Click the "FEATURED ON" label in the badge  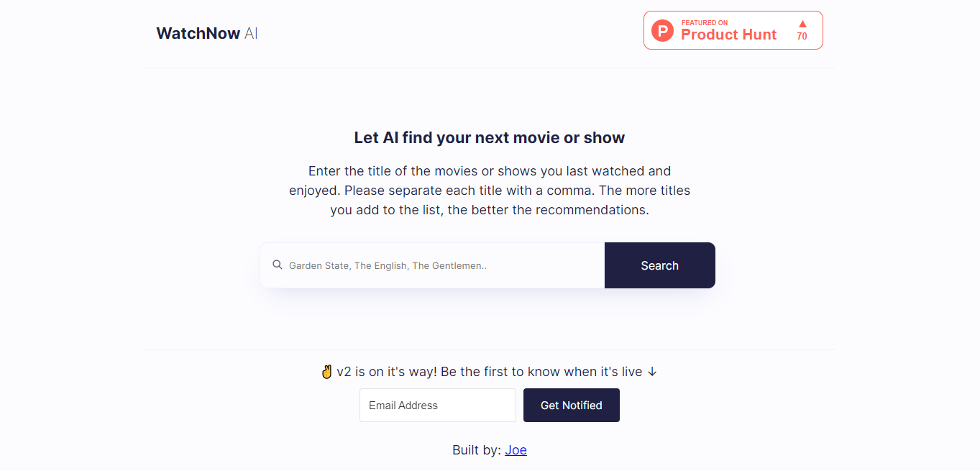[x=704, y=23]
